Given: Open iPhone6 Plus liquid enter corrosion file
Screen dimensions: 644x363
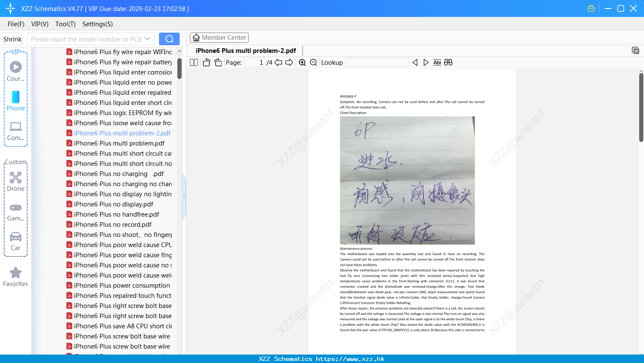Looking at the screenshot, I should point(119,72).
